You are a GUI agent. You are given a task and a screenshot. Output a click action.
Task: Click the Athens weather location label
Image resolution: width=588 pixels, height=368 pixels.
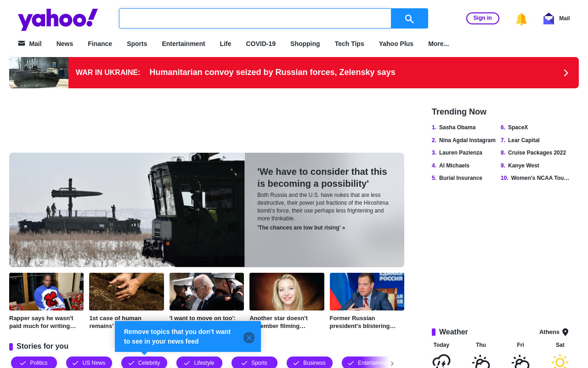[x=549, y=332]
